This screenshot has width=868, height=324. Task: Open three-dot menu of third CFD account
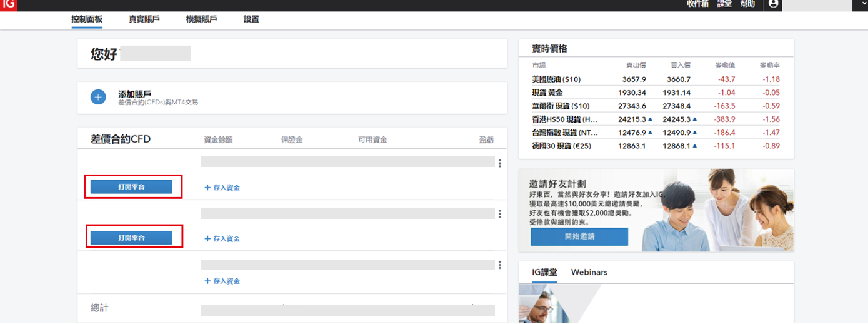(x=500, y=265)
